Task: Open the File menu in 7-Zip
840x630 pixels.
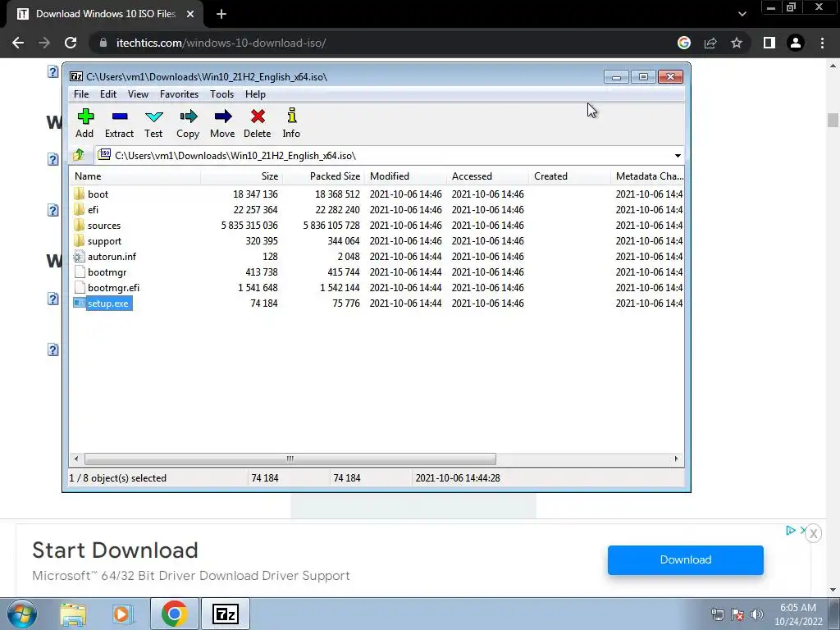Action: point(81,94)
